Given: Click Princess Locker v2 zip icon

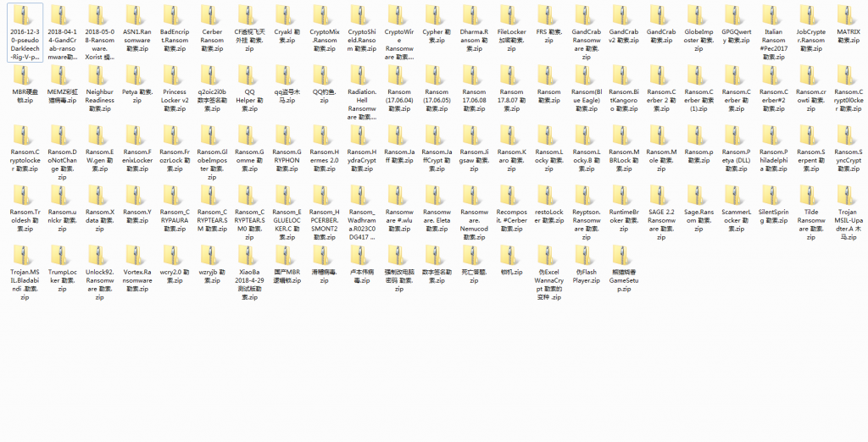Looking at the screenshot, I should coord(175,76).
